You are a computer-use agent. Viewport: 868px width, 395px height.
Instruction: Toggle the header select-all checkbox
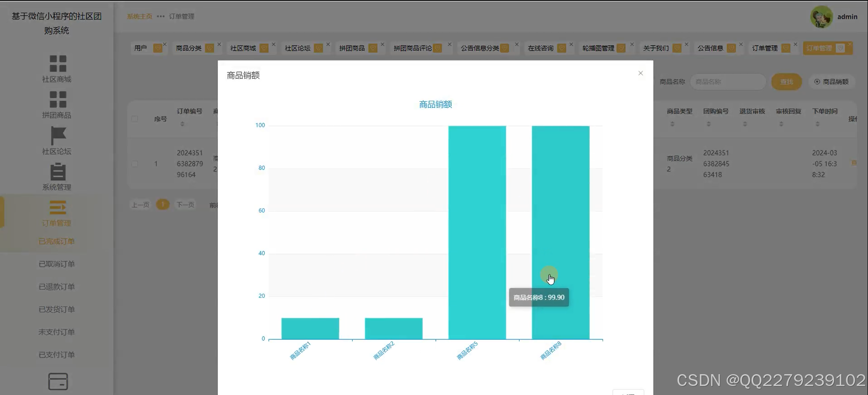click(x=135, y=119)
